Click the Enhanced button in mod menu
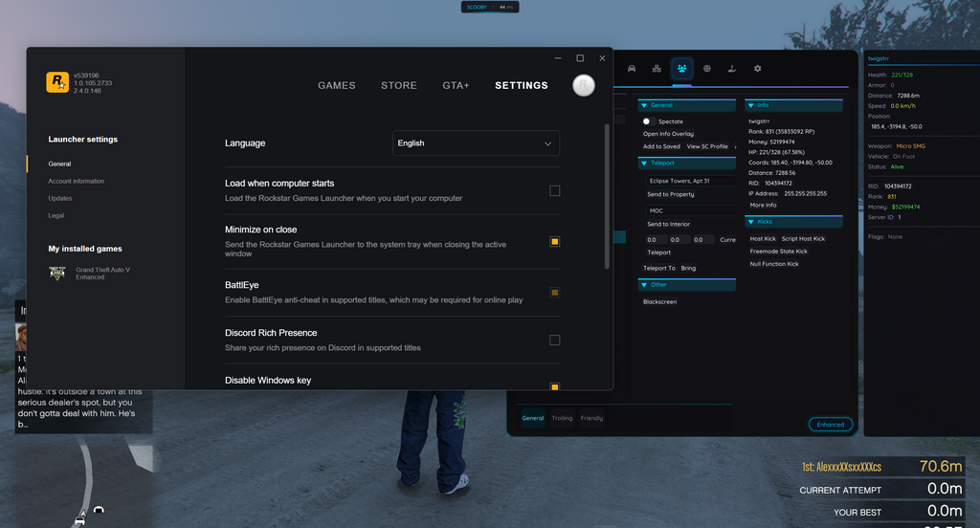This screenshot has width=980, height=528. (x=831, y=425)
